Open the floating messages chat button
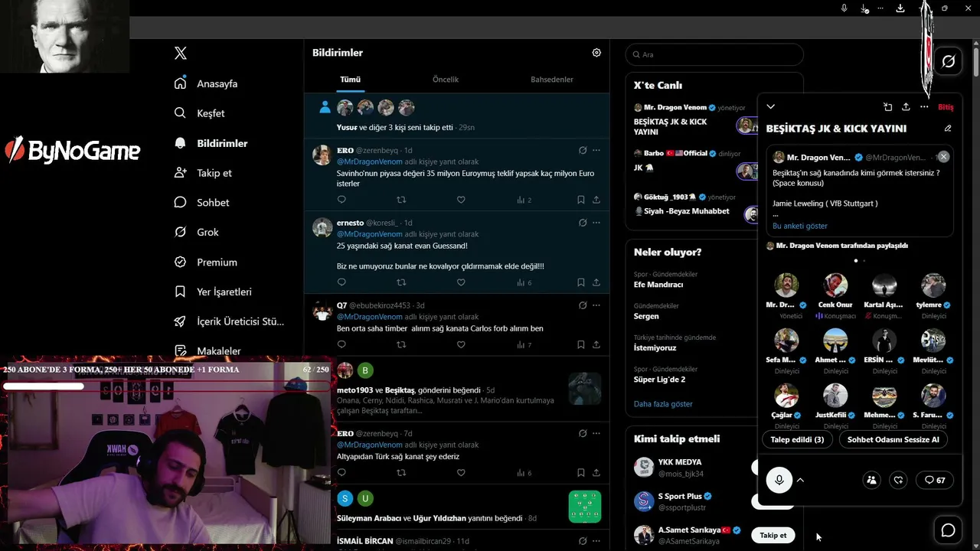The width and height of the screenshot is (980, 551). click(948, 530)
